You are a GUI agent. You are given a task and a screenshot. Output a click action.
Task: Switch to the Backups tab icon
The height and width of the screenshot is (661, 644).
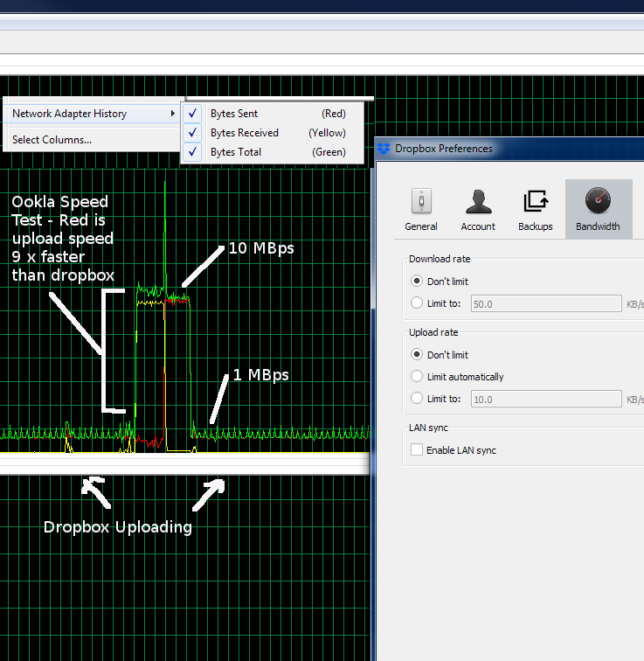coord(535,209)
